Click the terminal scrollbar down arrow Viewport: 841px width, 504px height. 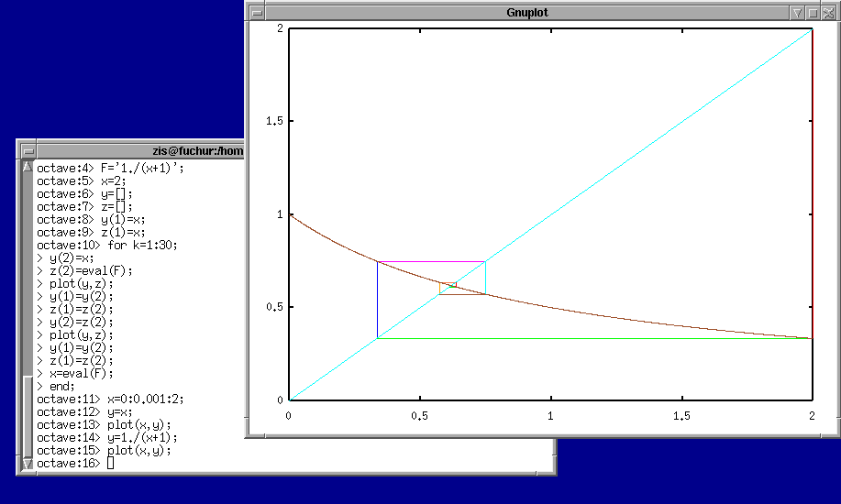28,464
